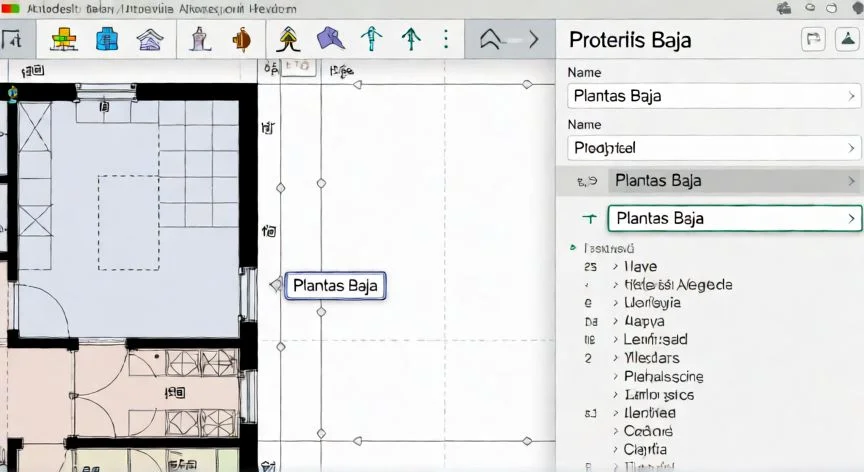Expand the 'Plehalsscine' tree row chevron
864x472 pixels.
click(615, 377)
